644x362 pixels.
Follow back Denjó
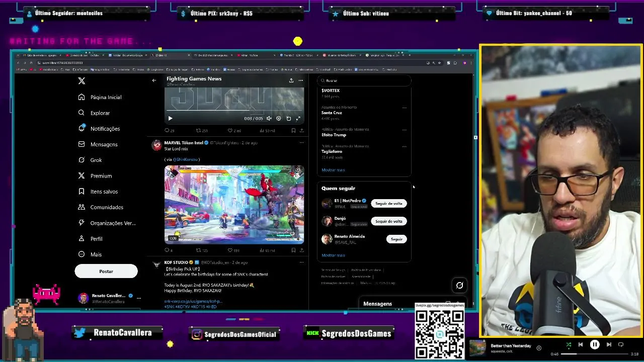(x=389, y=221)
